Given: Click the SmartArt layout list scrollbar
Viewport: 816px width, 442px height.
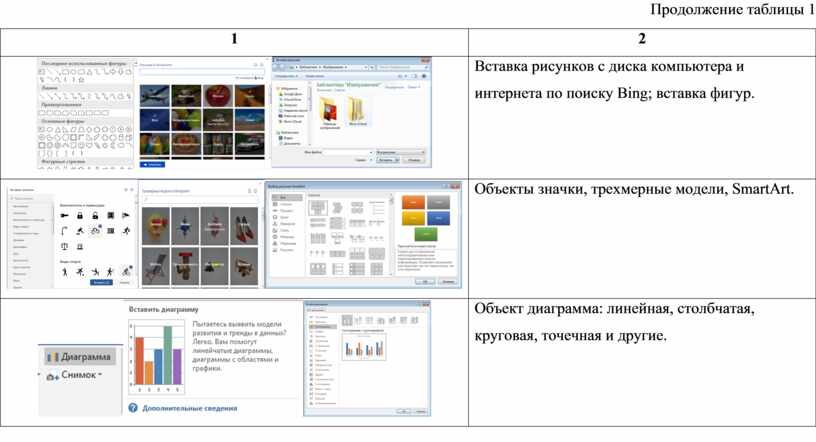Looking at the screenshot, I should tap(391, 234).
